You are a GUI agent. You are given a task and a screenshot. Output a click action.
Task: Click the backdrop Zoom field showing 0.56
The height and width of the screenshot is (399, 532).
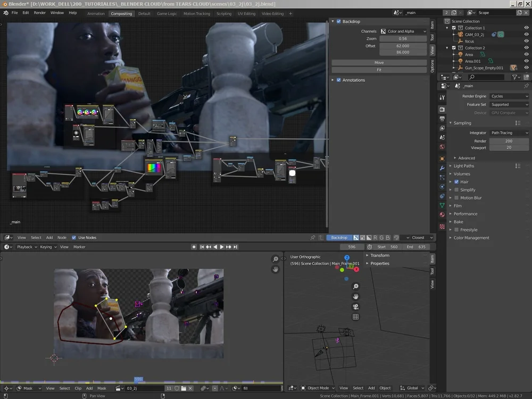403,39
